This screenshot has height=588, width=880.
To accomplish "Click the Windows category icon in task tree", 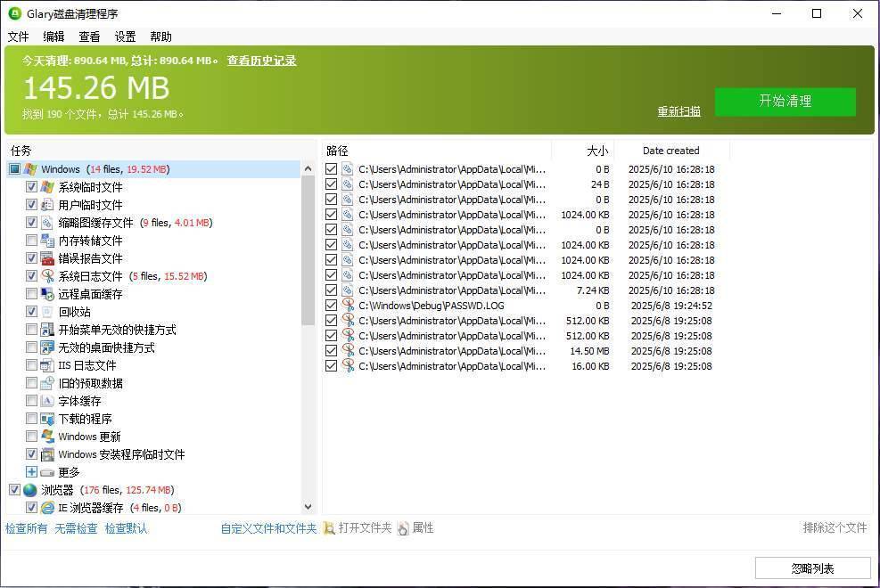I will [30, 169].
